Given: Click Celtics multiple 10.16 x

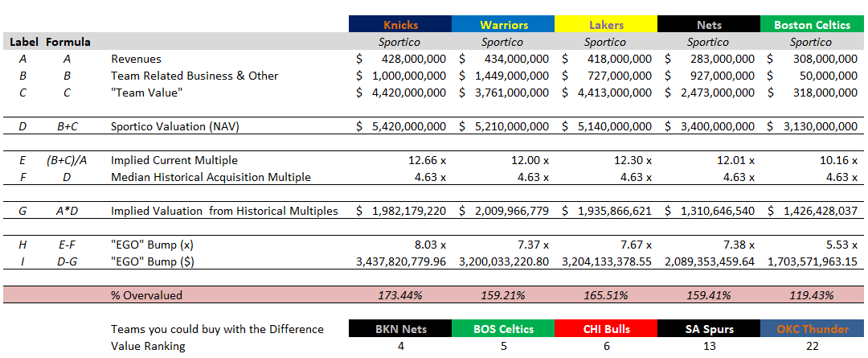Looking at the screenshot, I should pos(838,161).
